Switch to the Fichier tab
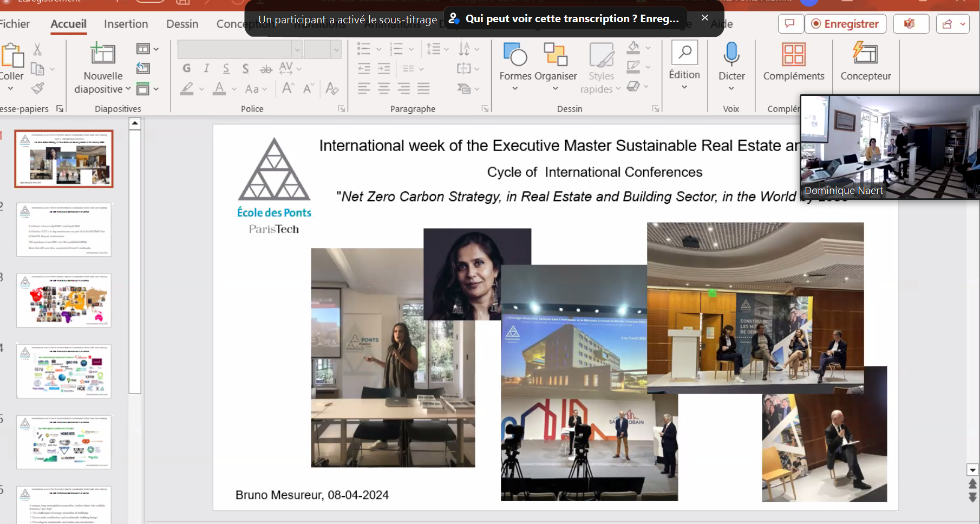The image size is (980, 524). coord(14,24)
